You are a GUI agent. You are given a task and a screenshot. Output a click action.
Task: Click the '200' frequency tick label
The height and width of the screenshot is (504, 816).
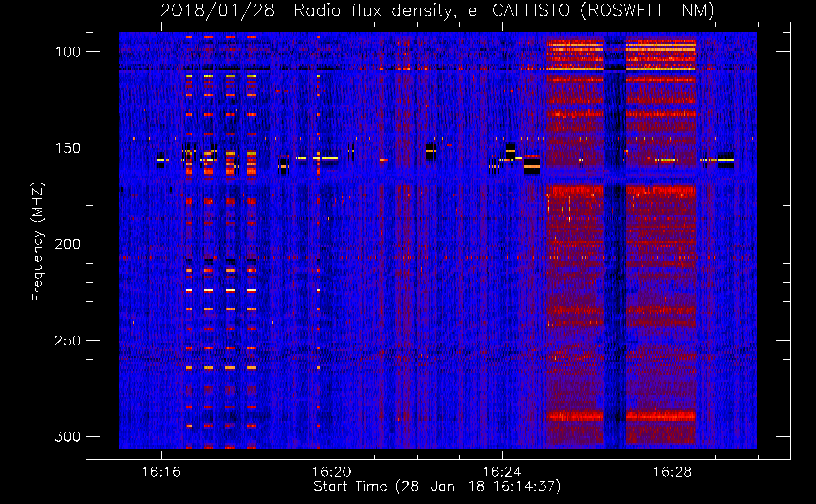pyautogui.click(x=67, y=244)
